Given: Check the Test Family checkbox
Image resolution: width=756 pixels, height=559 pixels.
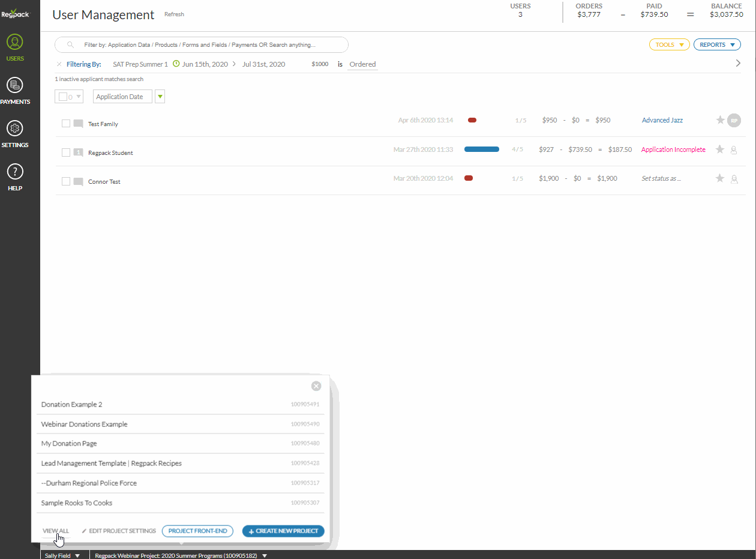Looking at the screenshot, I should [66, 124].
